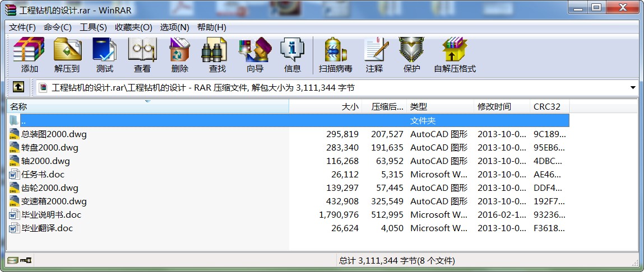Image resolution: width=644 pixels, height=272 pixels.
Task: Click the key icon in status bar
Action: (26, 260)
